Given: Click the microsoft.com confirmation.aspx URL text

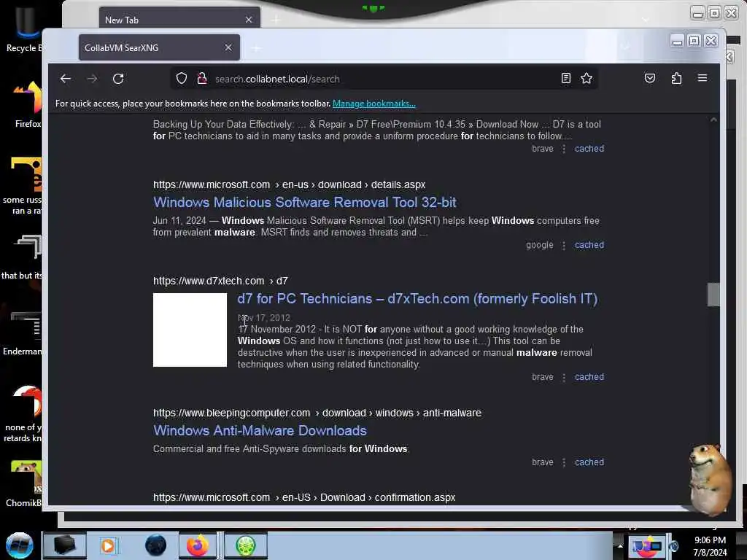Looking at the screenshot, I should [x=304, y=497].
